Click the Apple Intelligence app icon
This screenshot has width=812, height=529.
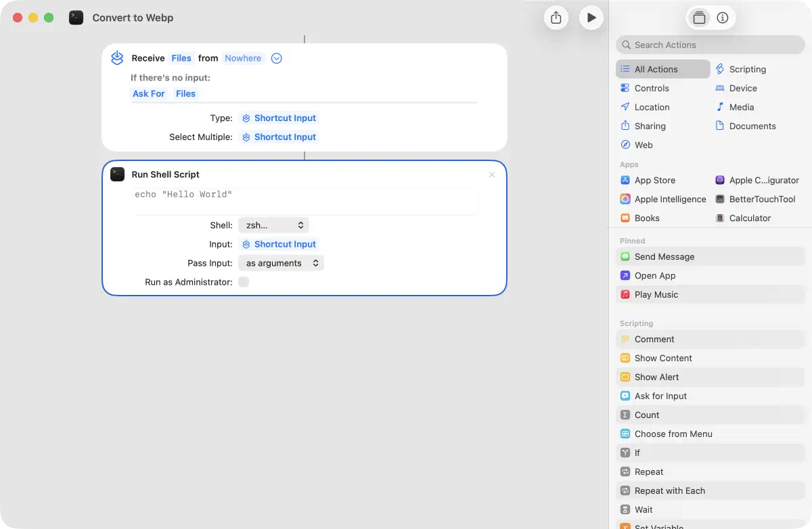coord(625,199)
